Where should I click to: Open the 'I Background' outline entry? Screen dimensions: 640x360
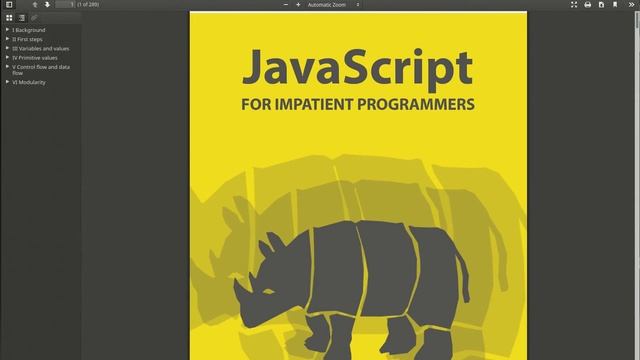pos(29,30)
